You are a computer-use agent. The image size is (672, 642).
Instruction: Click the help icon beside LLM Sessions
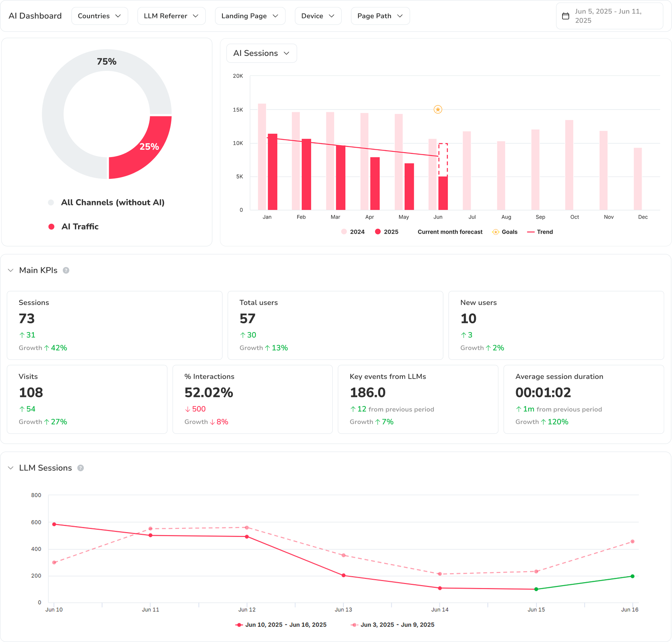pos(80,468)
